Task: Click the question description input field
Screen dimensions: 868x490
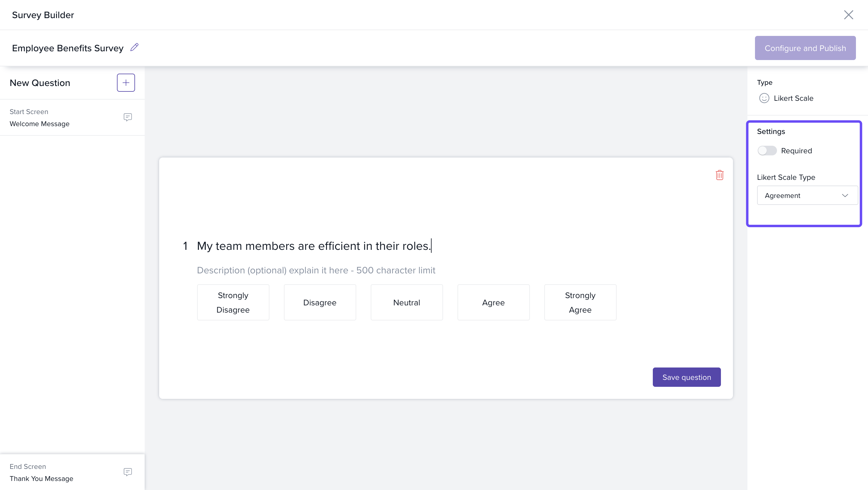Action: 316,270
